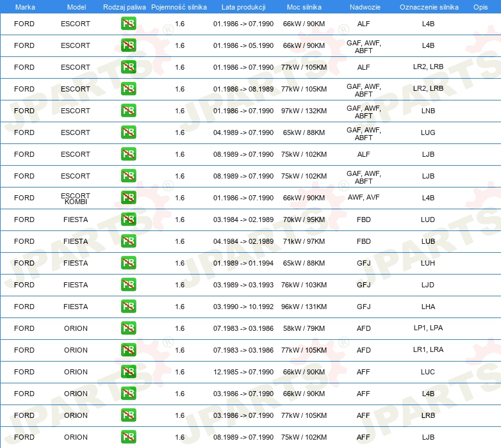Select the 76kW / 103KM power cell

[304, 285]
